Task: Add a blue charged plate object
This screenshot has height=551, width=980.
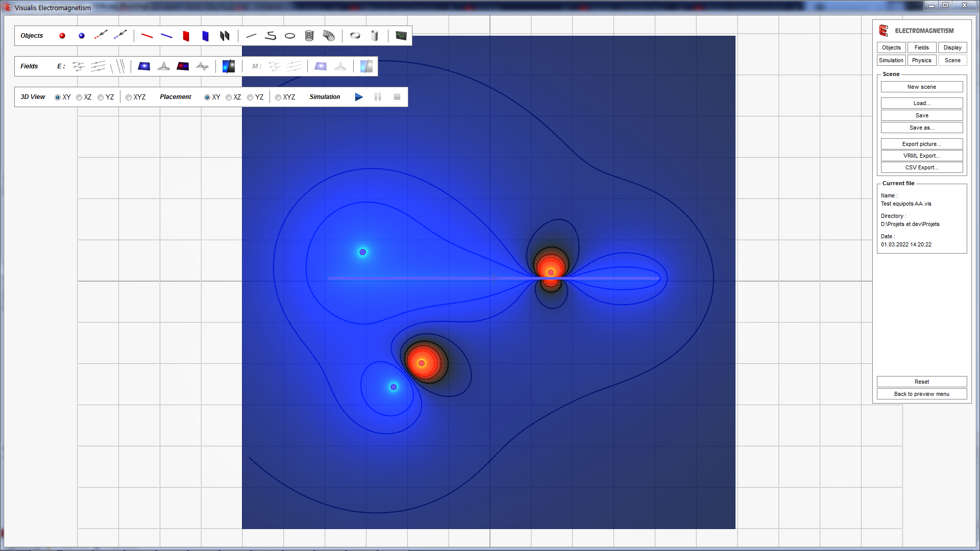Action: point(205,36)
